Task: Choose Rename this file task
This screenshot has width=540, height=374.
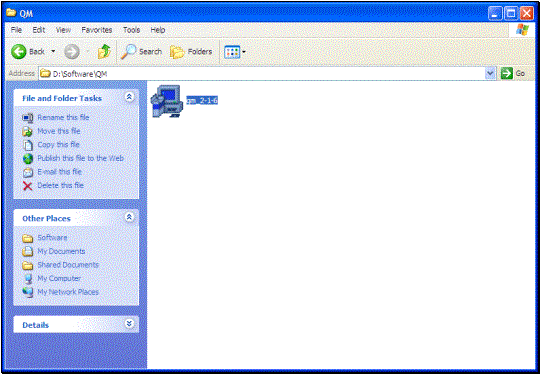Action: click(56, 117)
